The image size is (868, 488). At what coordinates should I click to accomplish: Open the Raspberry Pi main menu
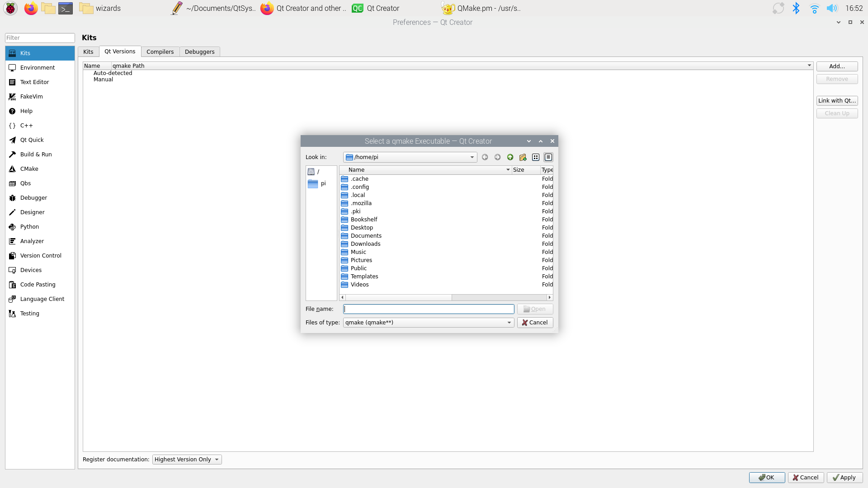(x=10, y=8)
